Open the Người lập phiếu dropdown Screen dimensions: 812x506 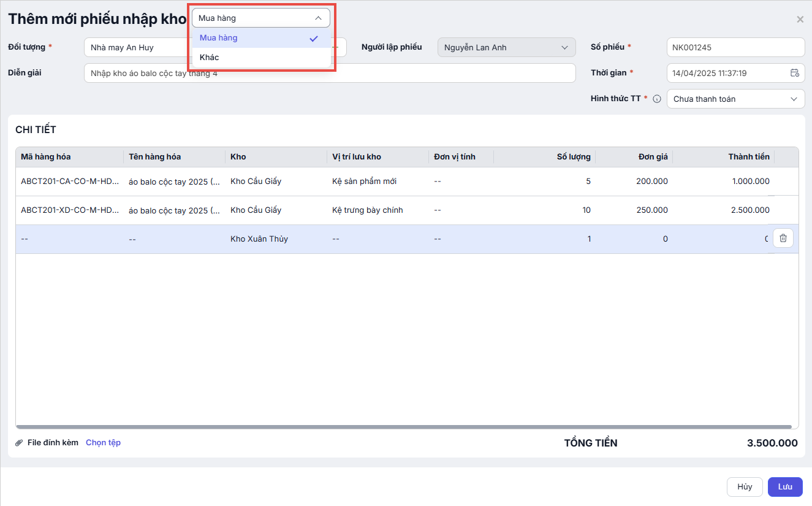click(x=507, y=47)
